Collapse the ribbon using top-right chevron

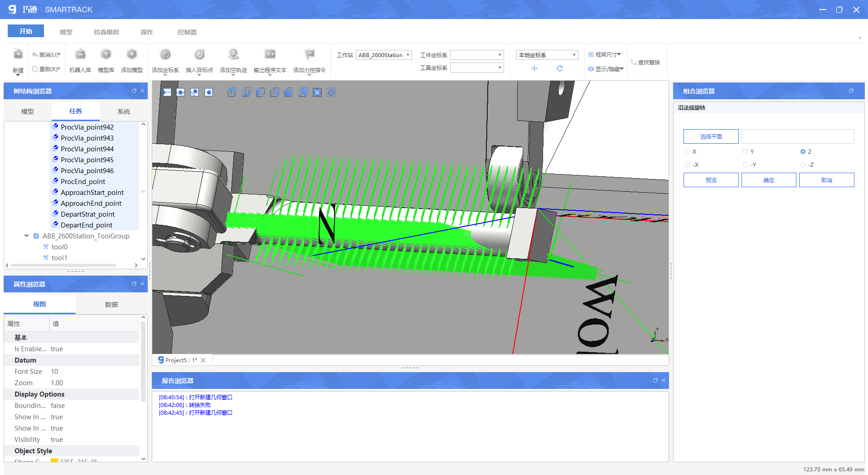860,38
